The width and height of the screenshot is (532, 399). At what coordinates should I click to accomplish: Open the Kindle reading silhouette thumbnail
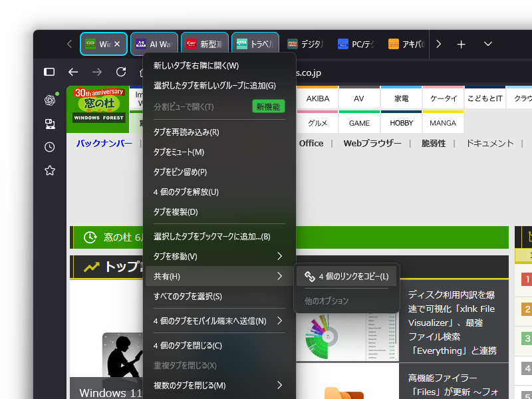123,356
